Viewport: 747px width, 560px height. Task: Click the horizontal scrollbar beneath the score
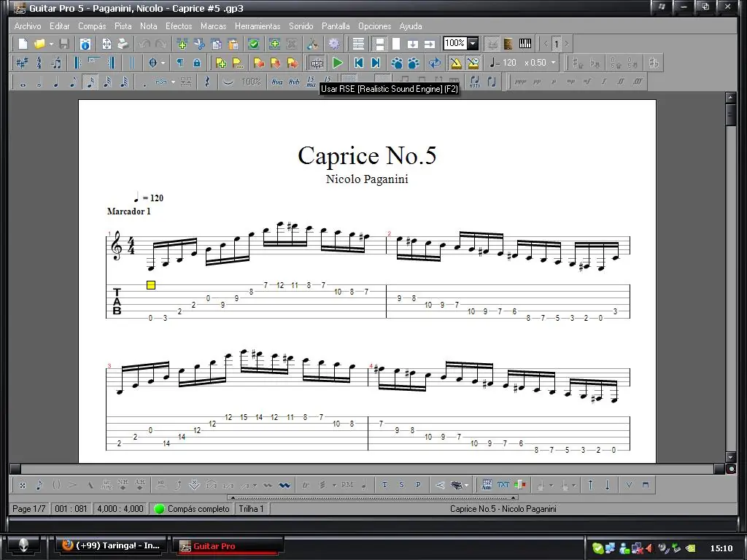coord(366,469)
